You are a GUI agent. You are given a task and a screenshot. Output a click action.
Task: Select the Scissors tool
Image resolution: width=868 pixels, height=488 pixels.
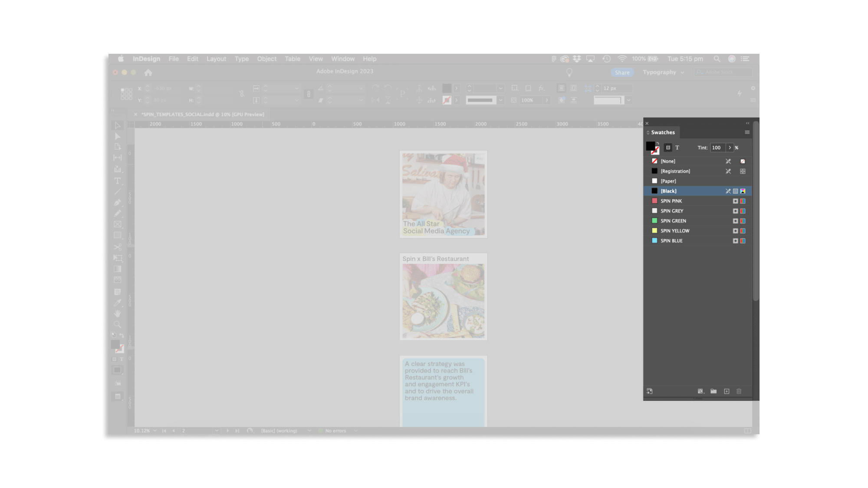pos(118,247)
